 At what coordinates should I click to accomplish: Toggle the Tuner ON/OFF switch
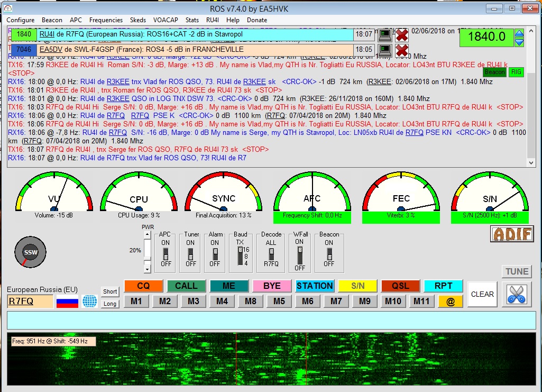point(190,253)
